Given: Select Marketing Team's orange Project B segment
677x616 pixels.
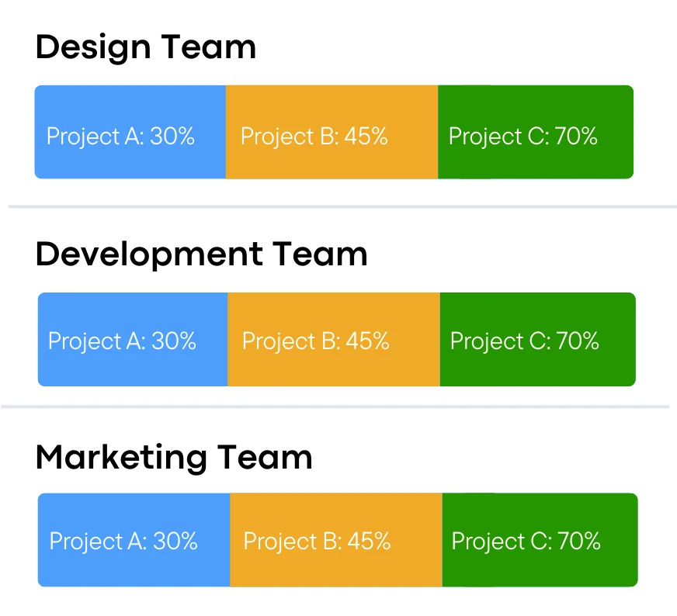Looking at the screenshot, I should click(335, 565).
